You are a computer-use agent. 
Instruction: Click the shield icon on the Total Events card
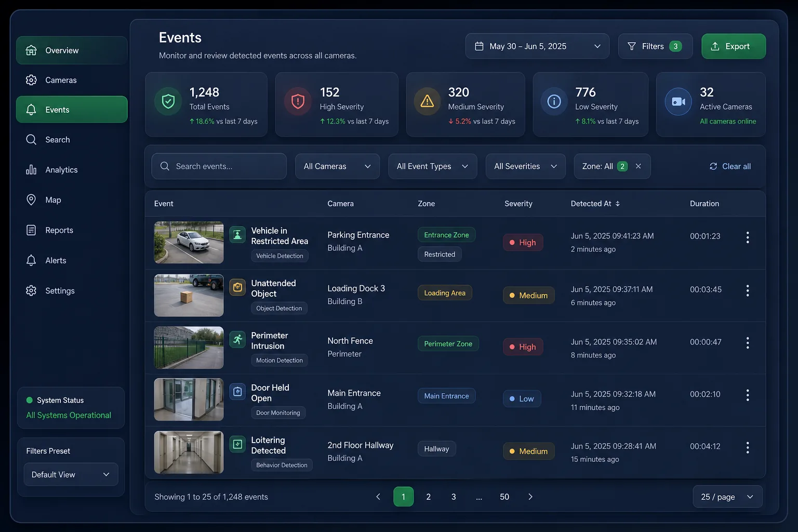click(168, 101)
